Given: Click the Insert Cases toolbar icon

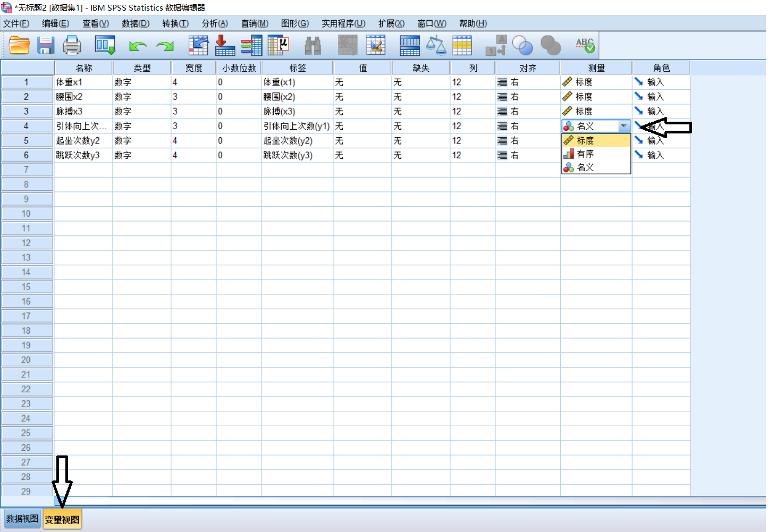Looking at the screenshot, I should pos(348,46).
